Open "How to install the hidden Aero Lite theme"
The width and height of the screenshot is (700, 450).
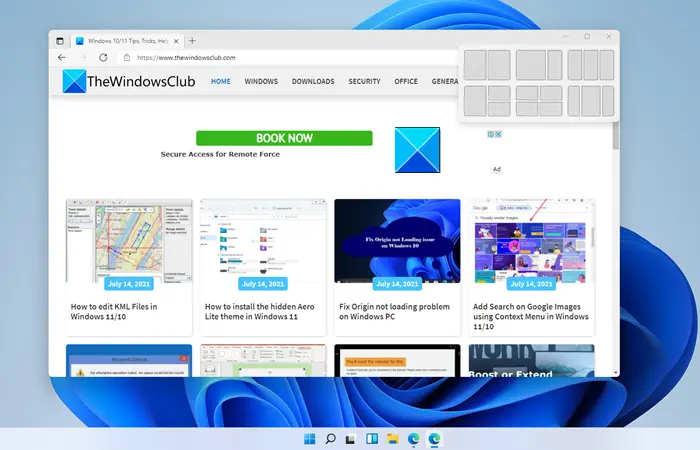[x=259, y=312]
